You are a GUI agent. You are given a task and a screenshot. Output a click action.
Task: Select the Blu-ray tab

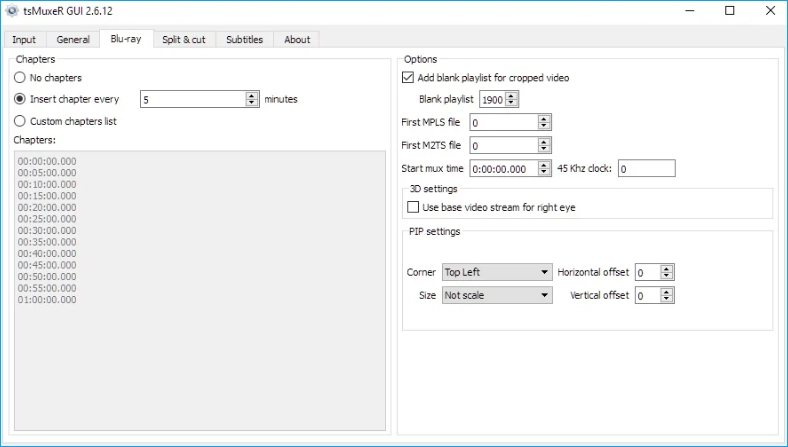click(x=126, y=39)
